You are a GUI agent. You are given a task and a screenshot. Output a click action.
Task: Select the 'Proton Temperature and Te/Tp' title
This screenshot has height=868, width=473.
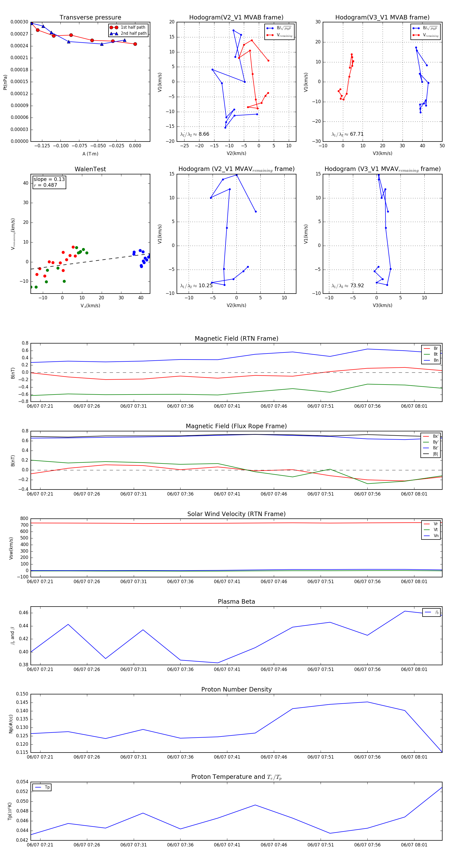tap(236, 777)
